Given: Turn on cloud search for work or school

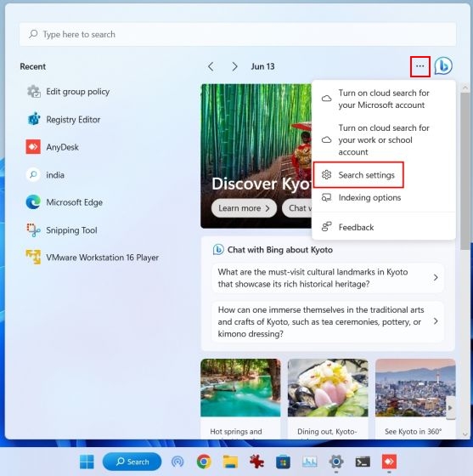Looking at the screenshot, I should pos(384,140).
